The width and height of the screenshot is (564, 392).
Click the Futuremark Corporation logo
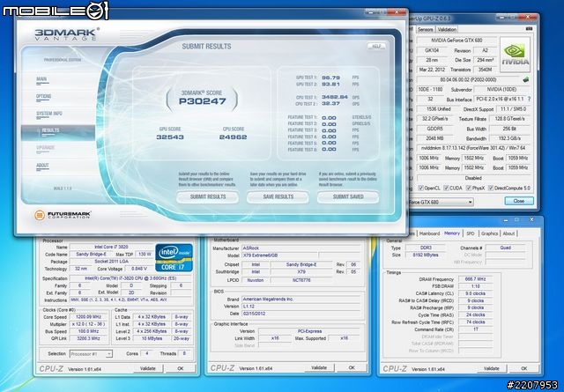63,215
